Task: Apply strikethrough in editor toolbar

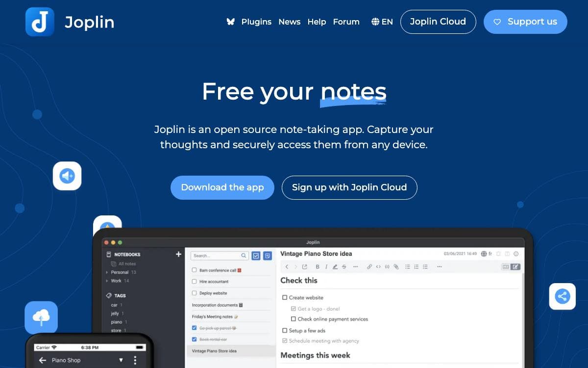Action: (x=344, y=266)
